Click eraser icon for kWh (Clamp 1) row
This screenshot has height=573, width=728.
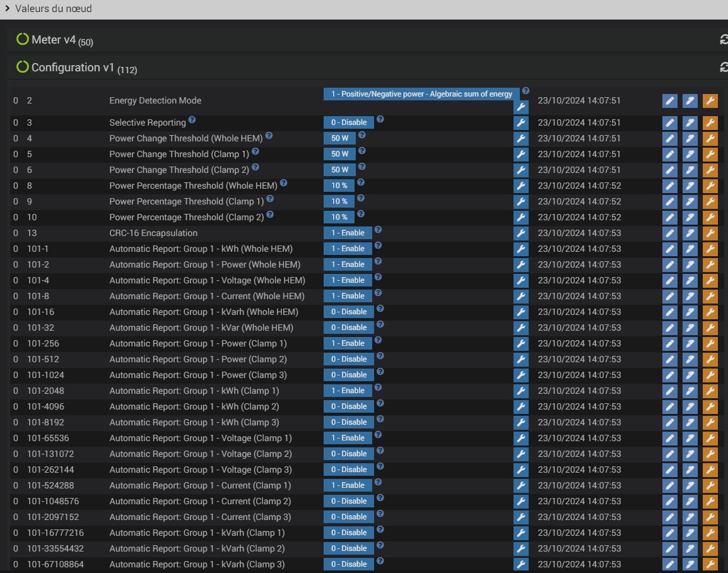(690, 391)
